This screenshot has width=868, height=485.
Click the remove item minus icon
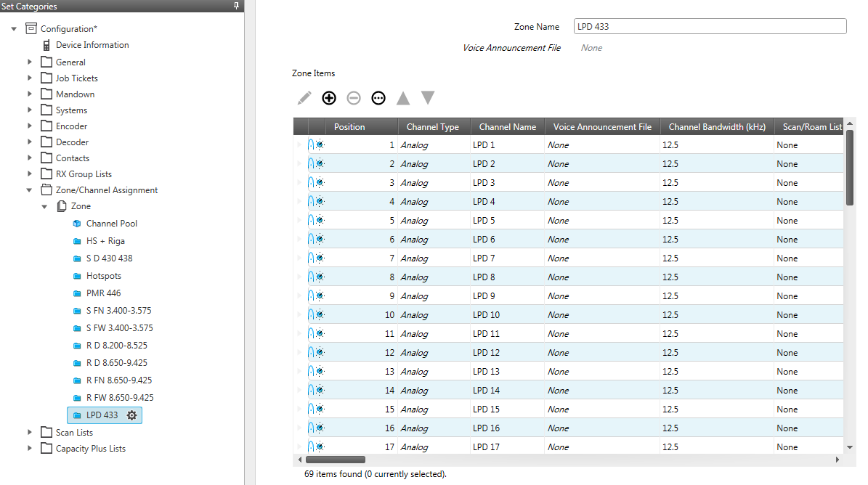pos(354,98)
